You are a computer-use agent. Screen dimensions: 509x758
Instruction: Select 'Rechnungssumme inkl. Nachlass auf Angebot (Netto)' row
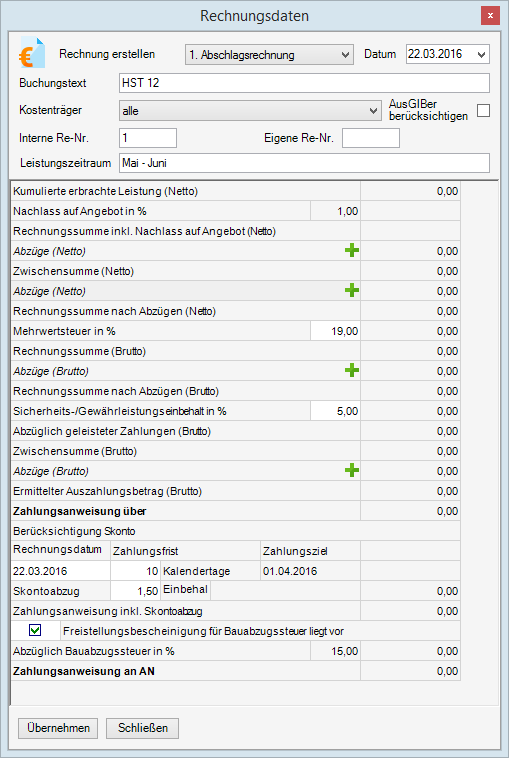tap(235, 231)
